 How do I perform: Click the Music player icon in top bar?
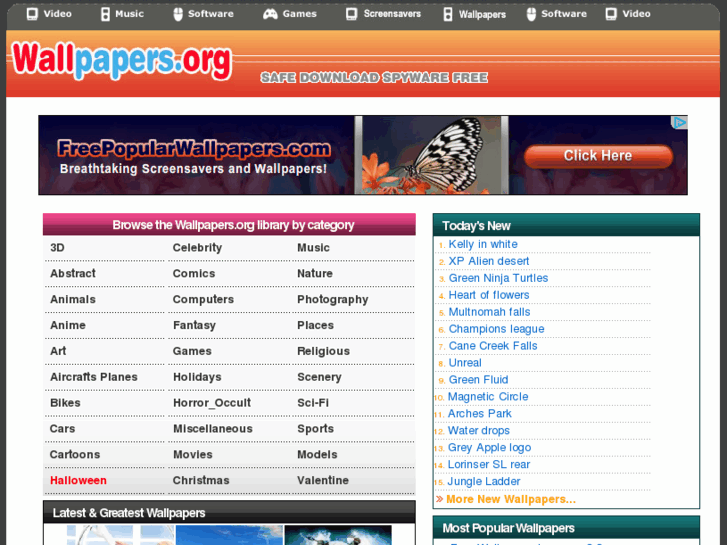(x=105, y=14)
